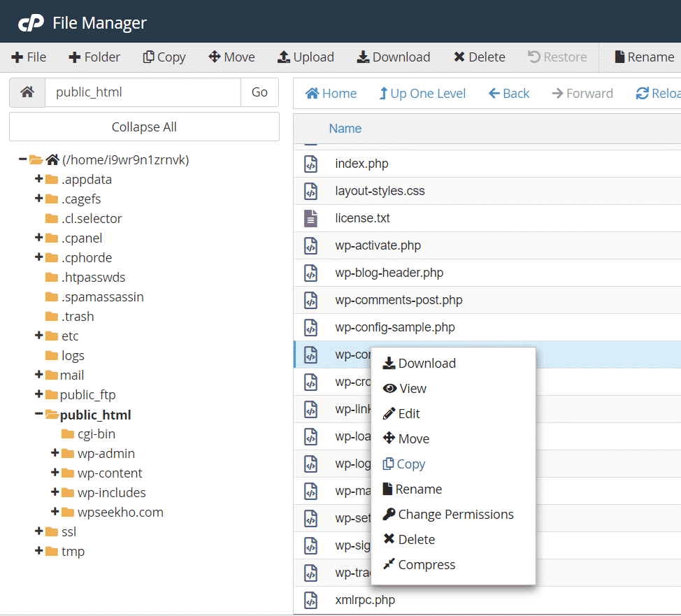Screen dimensions: 681x616
Task: Create a new file with File button
Action: pyautogui.click(x=29, y=57)
